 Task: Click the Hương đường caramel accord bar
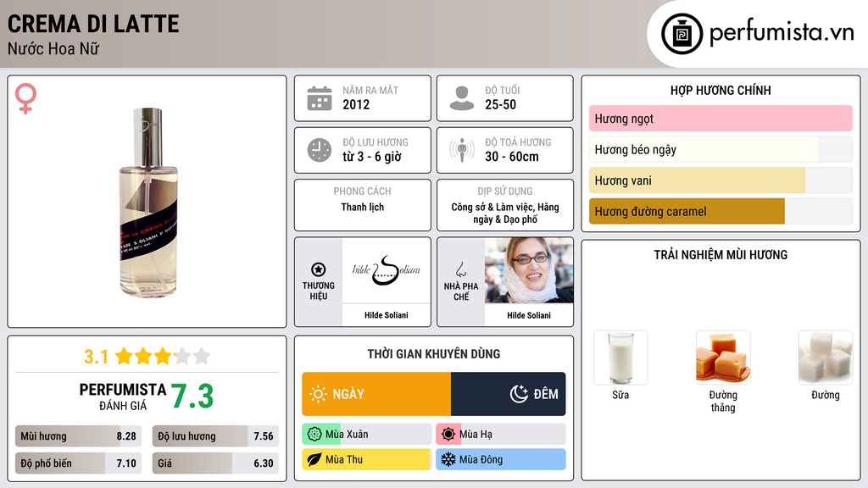(721, 211)
